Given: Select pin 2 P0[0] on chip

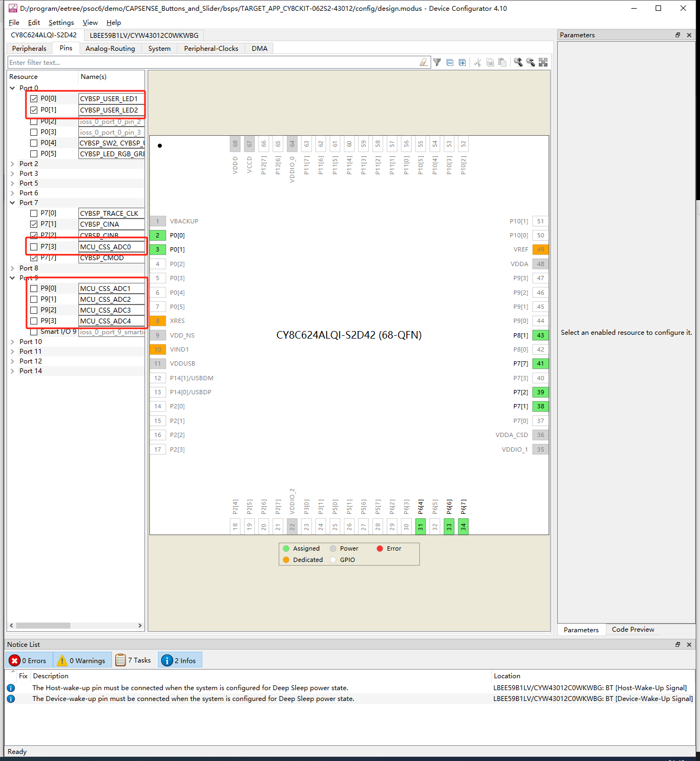Looking at the screenshot, I should (x=158, y=235).
